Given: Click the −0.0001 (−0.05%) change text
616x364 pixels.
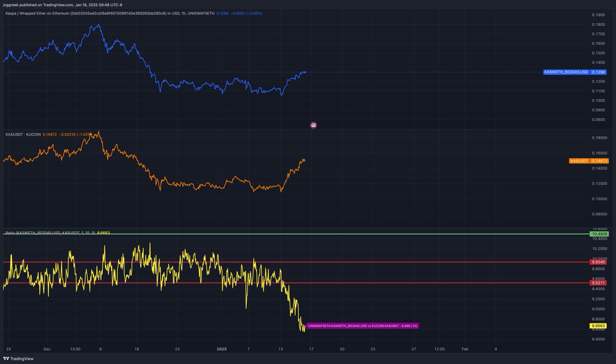Looking at the screenshot, I should coord(245,13).
